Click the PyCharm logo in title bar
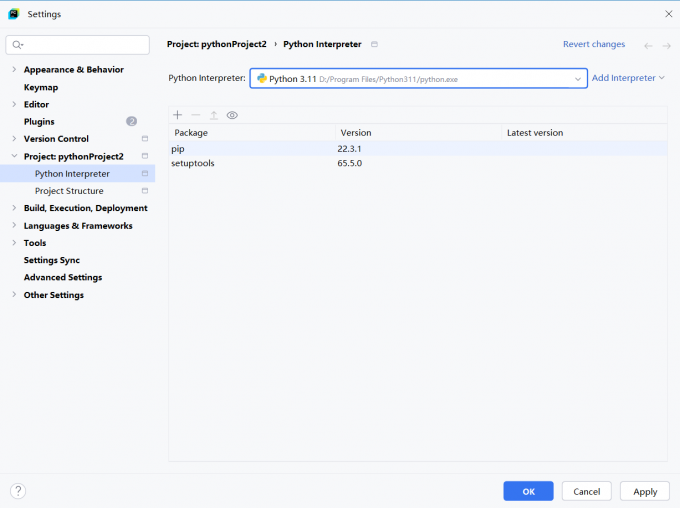Screen dimensions: 680x508 [x=14, y=14]
